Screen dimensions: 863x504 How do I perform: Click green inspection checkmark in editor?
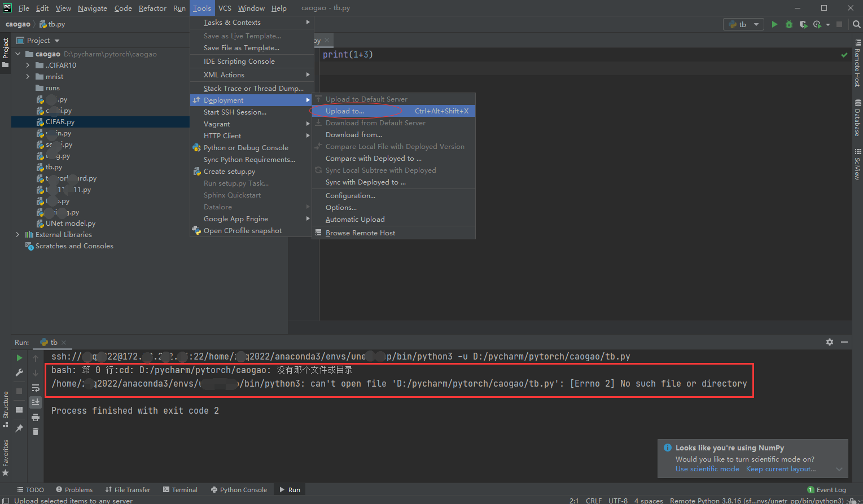[844, 55]
